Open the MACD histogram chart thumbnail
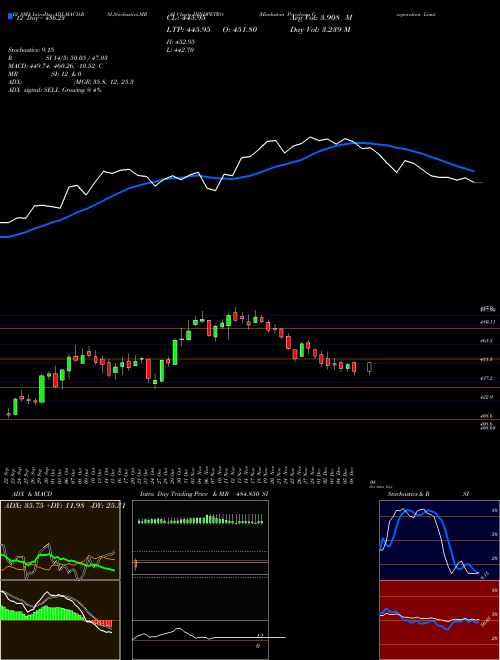Screen dimensions: 500x660 [60, 620]
